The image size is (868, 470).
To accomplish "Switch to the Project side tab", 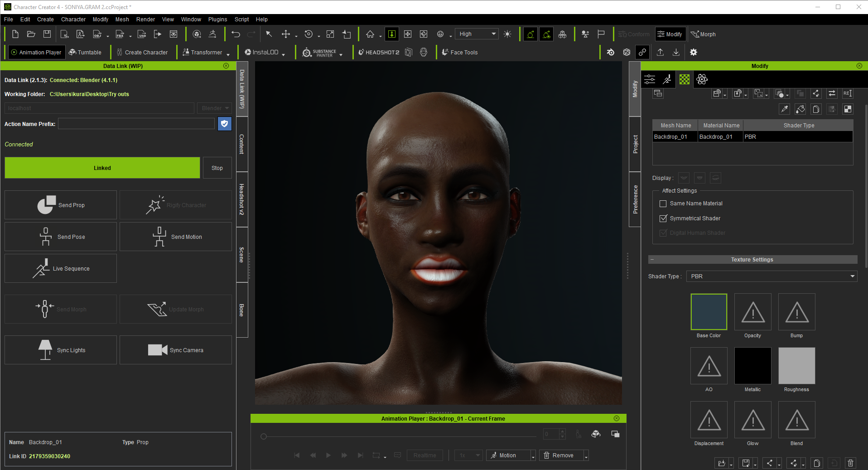I will point(635,144).
